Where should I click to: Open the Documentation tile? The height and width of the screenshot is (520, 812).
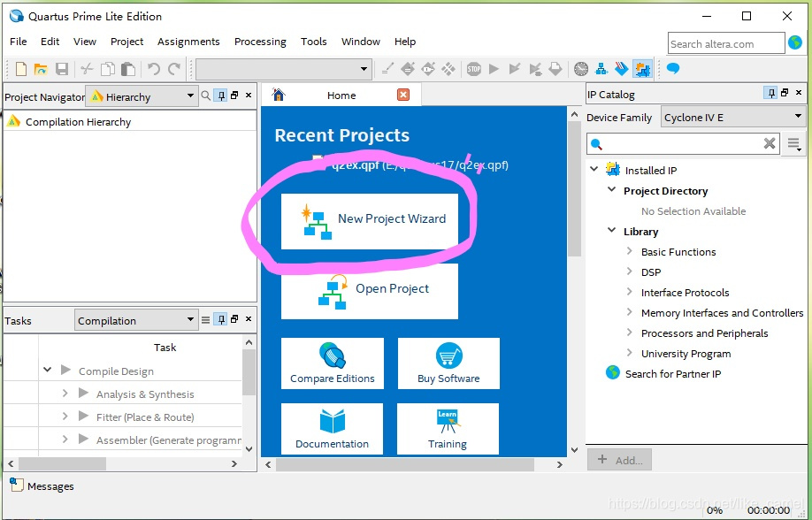tap(332, 429)
